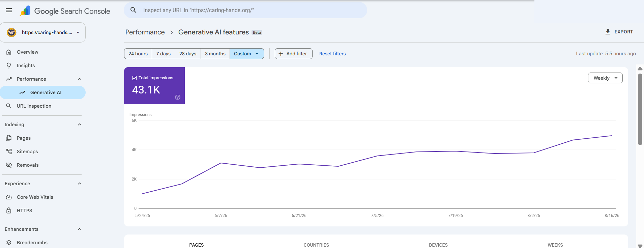Click the Google Search Console logo

tap(65, 11)
